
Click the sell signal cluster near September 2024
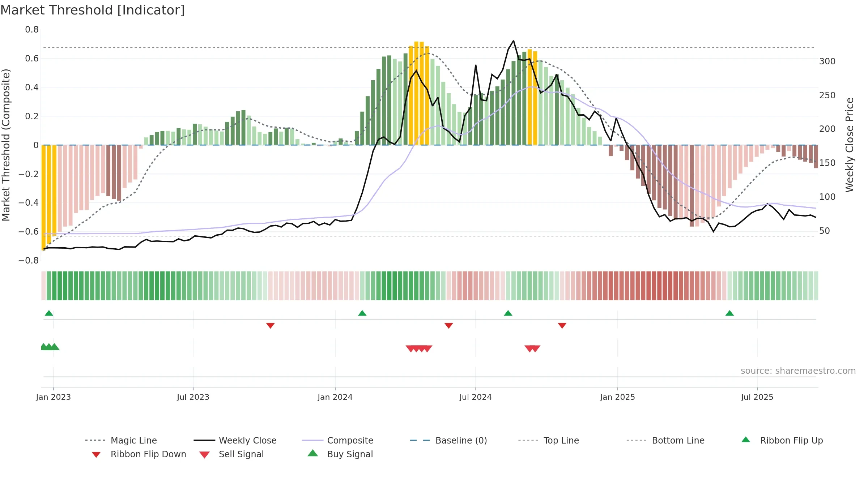532,348
